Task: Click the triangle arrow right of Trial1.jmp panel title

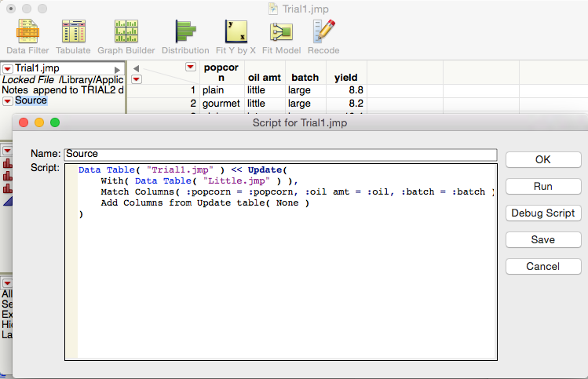Action: [117, 70]
